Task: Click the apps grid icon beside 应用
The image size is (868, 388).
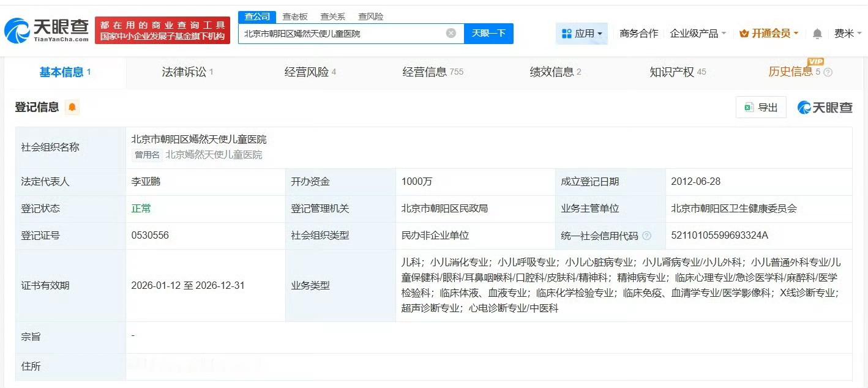Action: coord(566,34)
